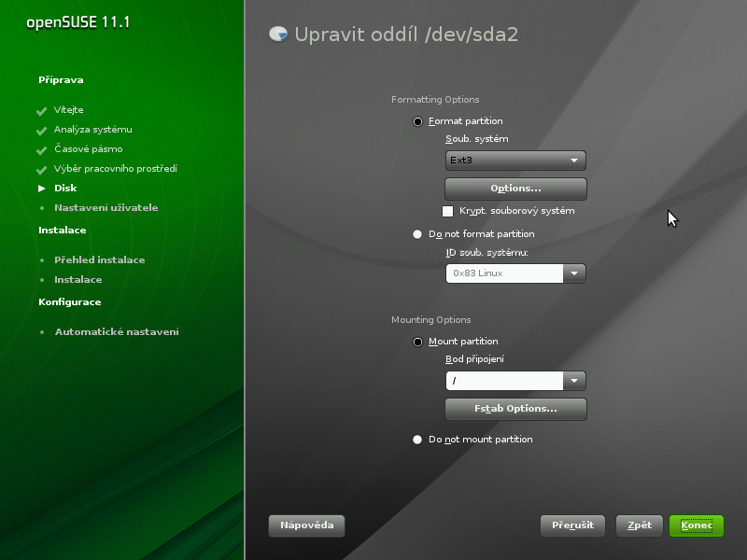Click the Přerušit abort button
This screenshot has height=560, width=747.
572,525
